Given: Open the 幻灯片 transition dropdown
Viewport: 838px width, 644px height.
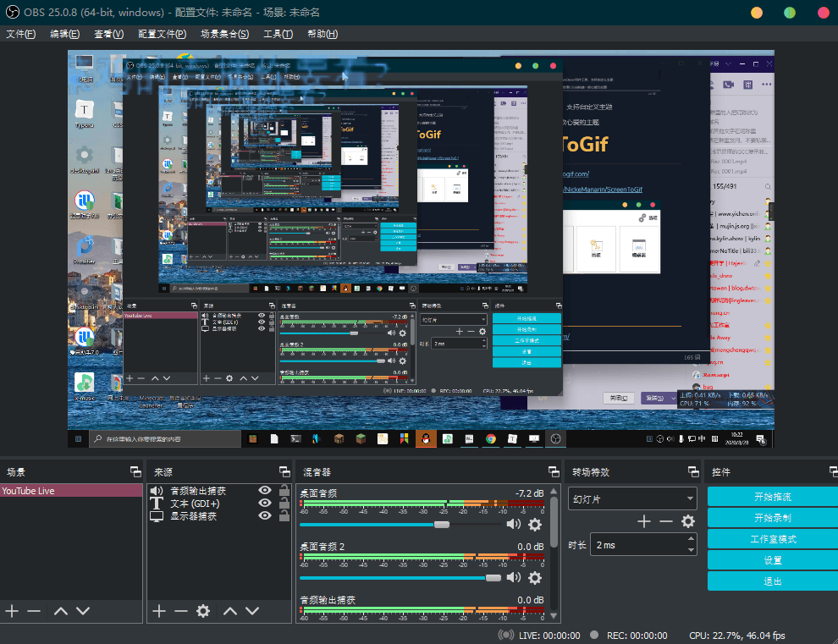Looking at the screenshot, I should click(632, 498).
